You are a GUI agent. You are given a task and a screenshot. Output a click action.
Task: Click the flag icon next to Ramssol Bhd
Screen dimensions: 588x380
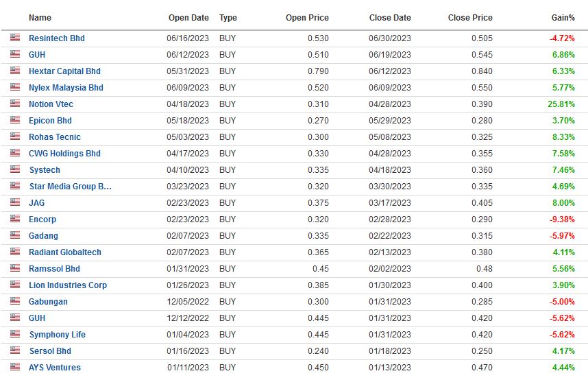click(x=15, y=268)
